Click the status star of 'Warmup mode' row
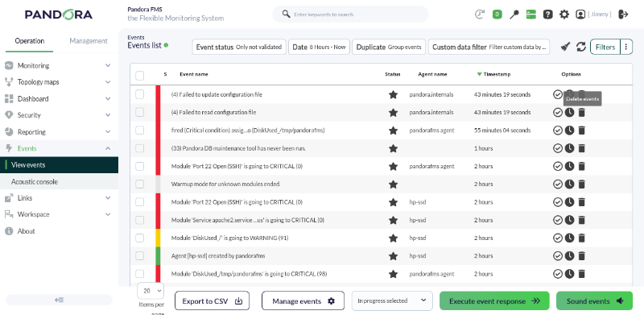 click(393, 184)
